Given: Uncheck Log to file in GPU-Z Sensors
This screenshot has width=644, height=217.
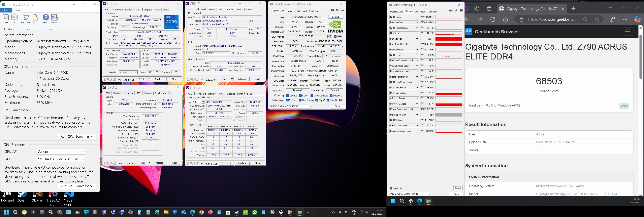Looking at the screenshot, I should point(391,188).
